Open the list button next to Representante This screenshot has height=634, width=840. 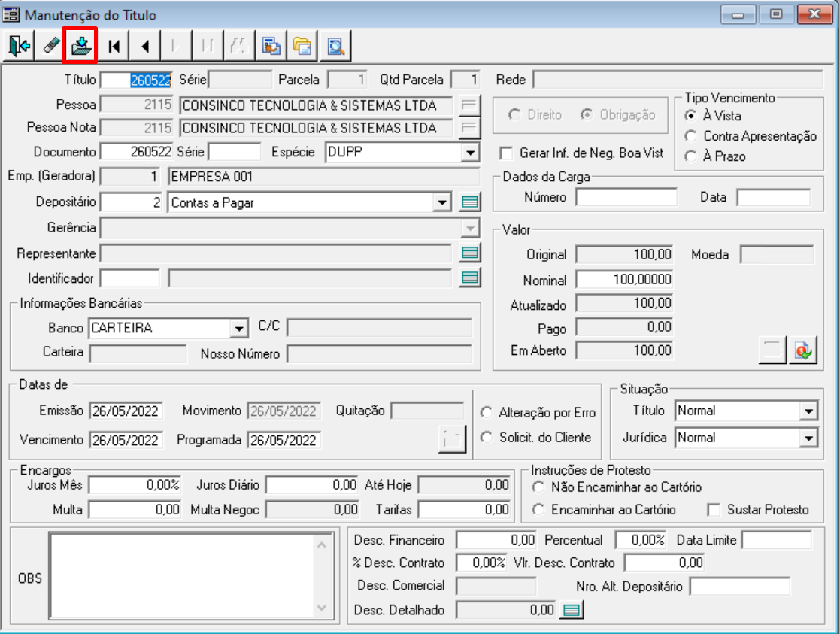point(470,253)
